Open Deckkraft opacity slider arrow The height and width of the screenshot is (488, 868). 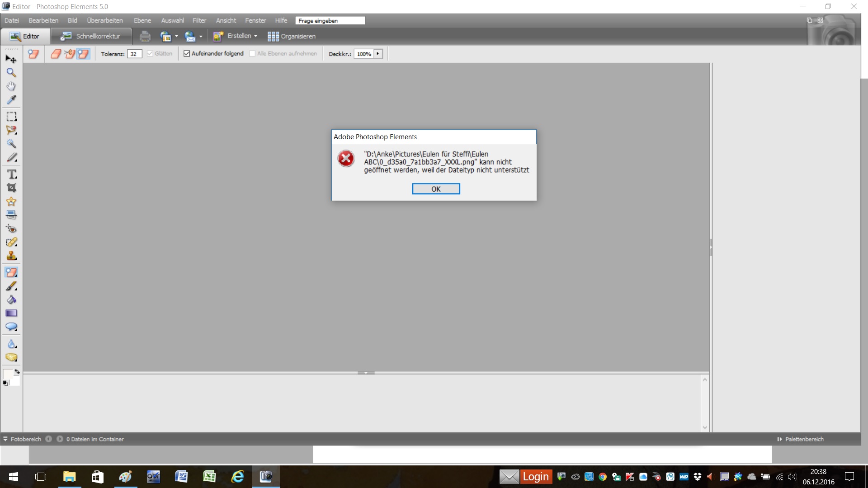point(378,54)
